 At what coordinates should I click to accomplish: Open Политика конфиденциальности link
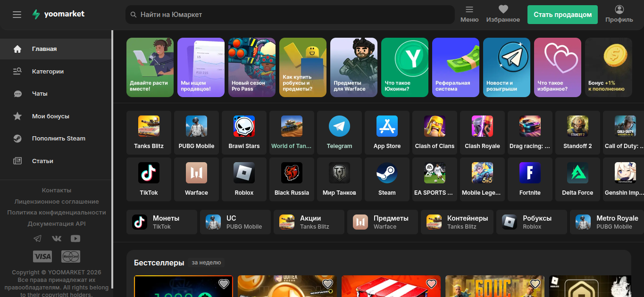[x=57, y=213]
